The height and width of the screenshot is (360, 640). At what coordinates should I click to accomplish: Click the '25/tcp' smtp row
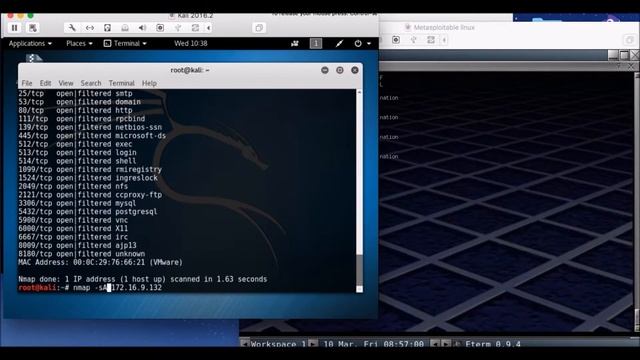pyautogui.click(x=76, y=93)
